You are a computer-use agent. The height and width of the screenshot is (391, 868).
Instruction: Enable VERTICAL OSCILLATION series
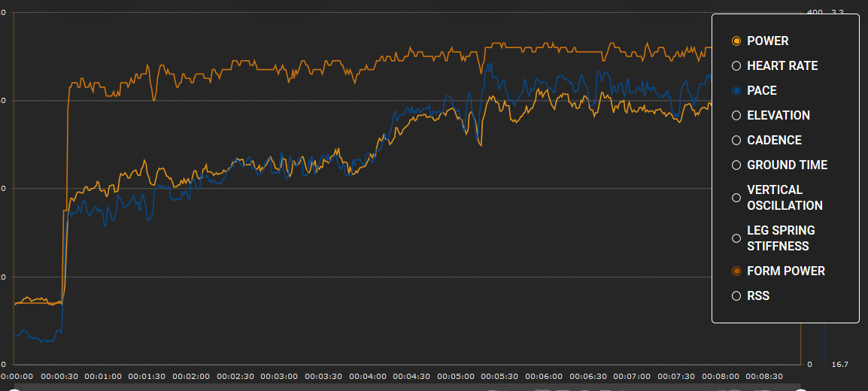736,198
